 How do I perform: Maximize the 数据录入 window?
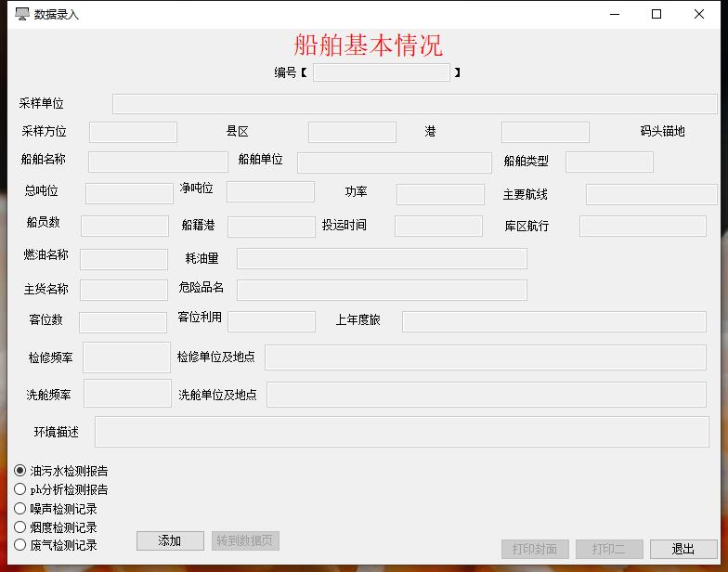[x=656, y=14]
